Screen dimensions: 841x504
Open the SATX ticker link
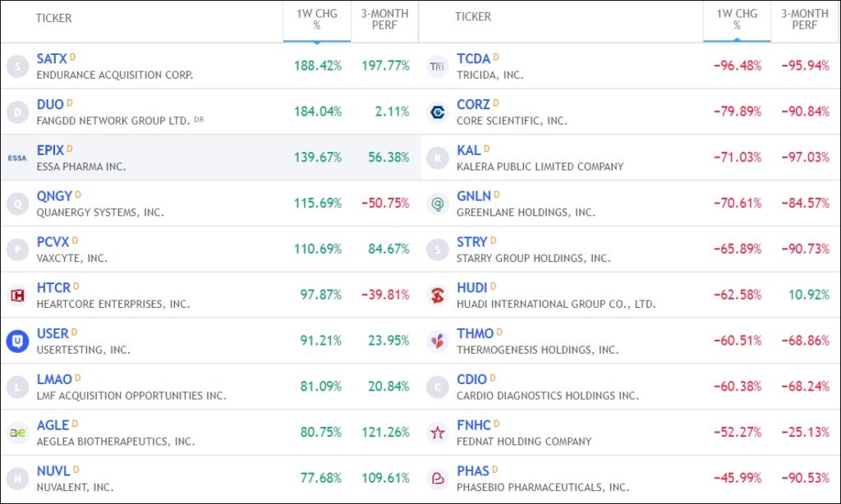(x=52, y=58)
